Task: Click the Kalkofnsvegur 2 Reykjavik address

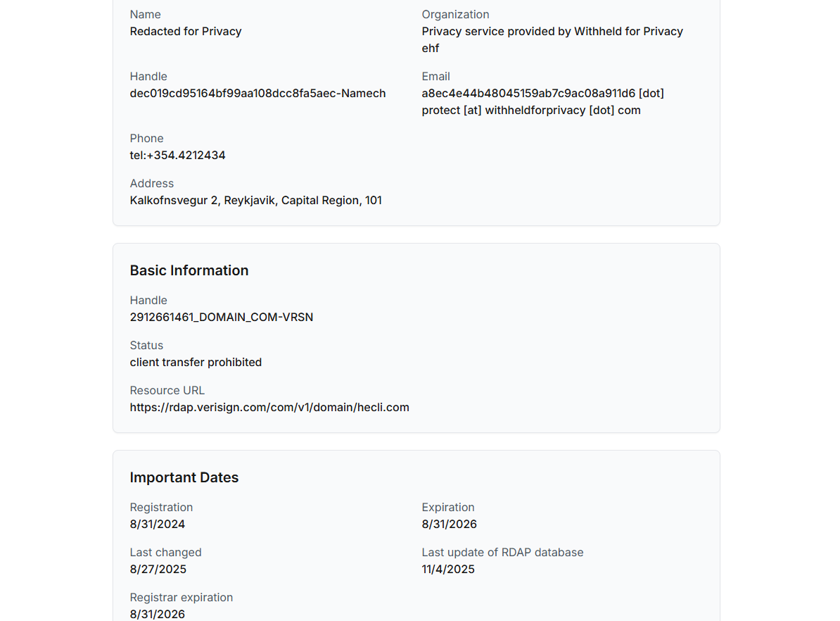Action: click(x=255, y=200)
